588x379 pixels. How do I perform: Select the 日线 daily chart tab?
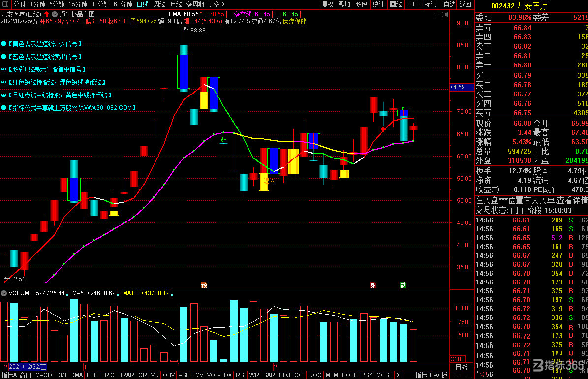pyautogui.click(x=143, y=4)
